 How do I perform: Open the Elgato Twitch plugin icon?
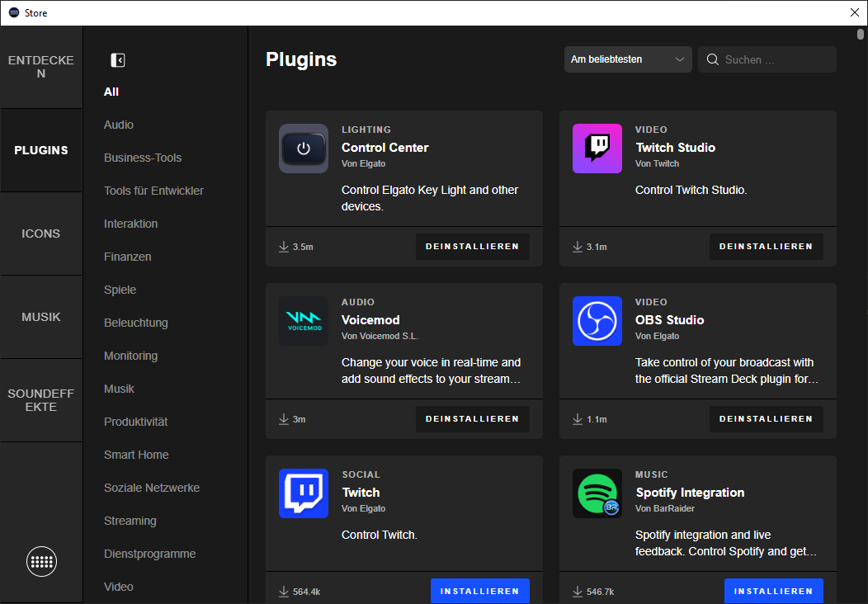tap(304, 493)
